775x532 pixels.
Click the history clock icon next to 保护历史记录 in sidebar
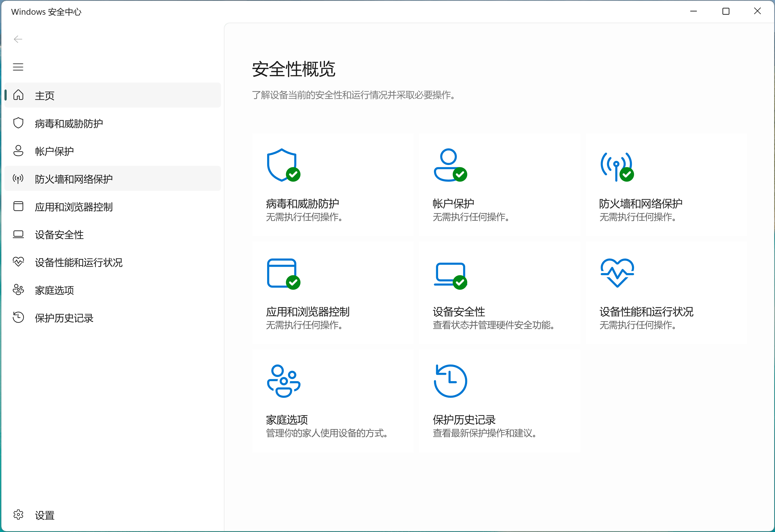click(x=18, y=317)
